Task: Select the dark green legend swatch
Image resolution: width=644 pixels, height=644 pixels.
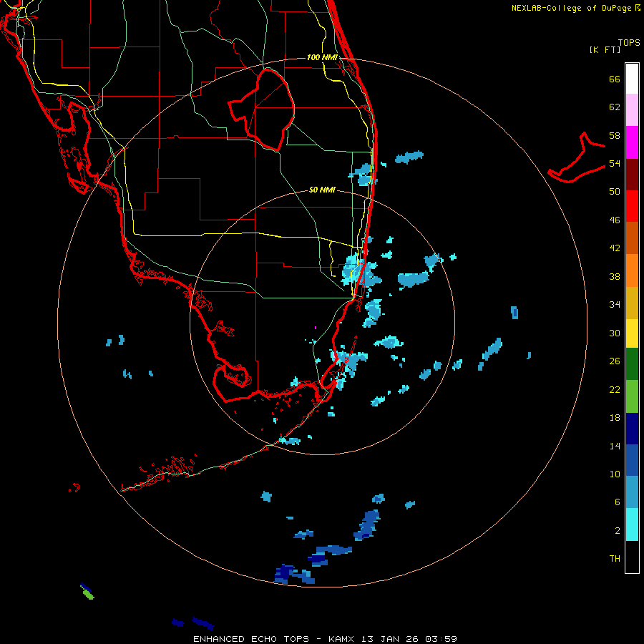Action: 632,364
